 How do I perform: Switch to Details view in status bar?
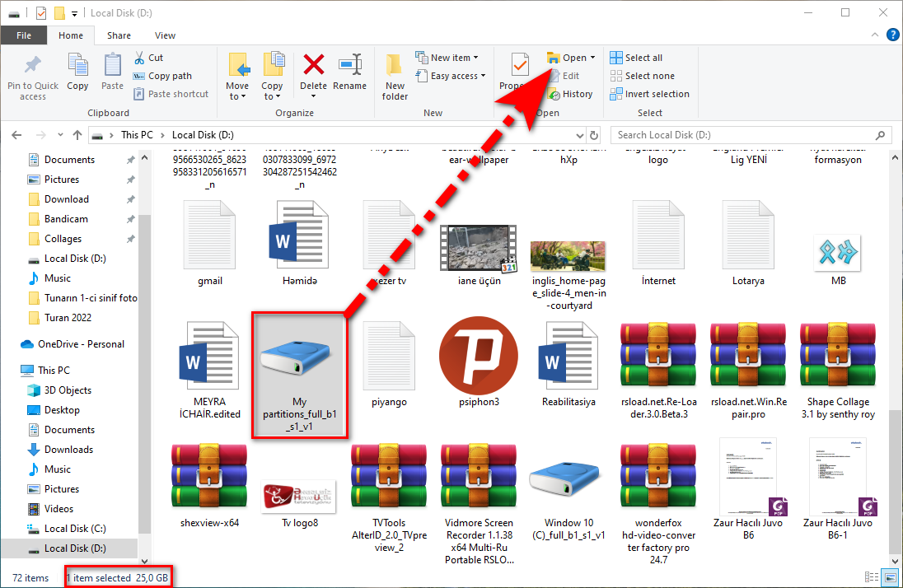[872, 577]
